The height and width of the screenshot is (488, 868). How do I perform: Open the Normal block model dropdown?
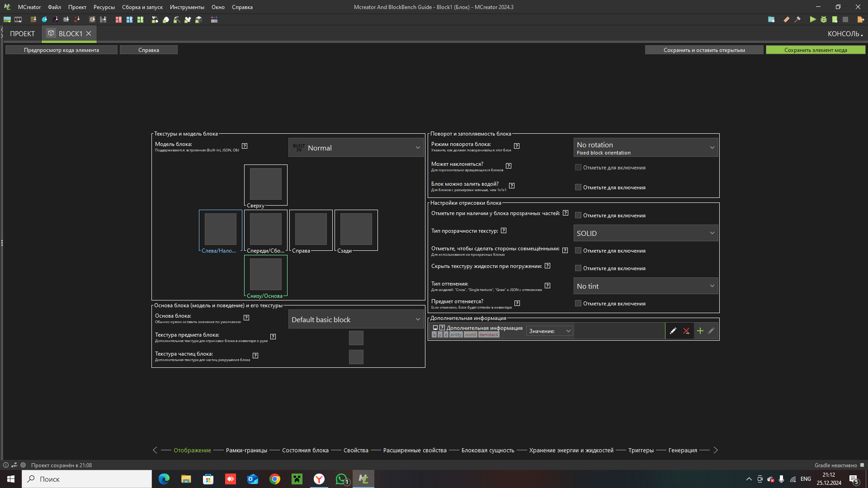[356, 148]
